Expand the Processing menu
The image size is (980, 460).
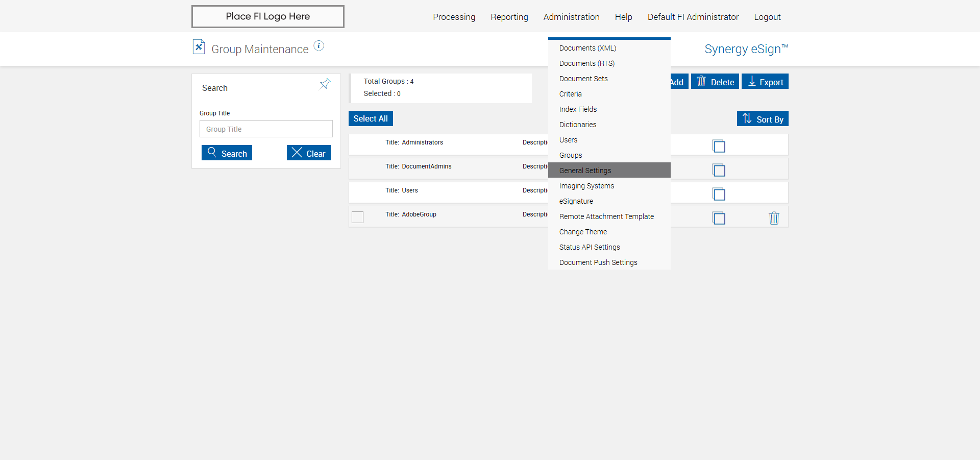click(454, 17)
